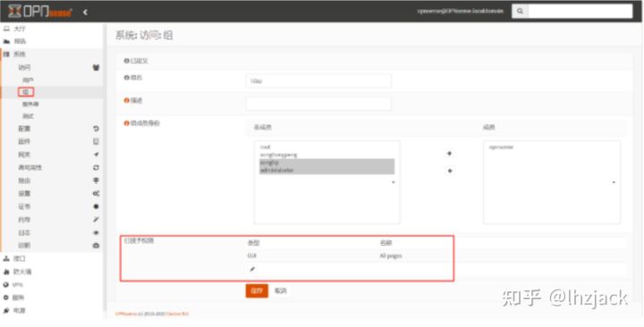Show help for the 描述 field
644x327 pixels.
coord(126,101)
